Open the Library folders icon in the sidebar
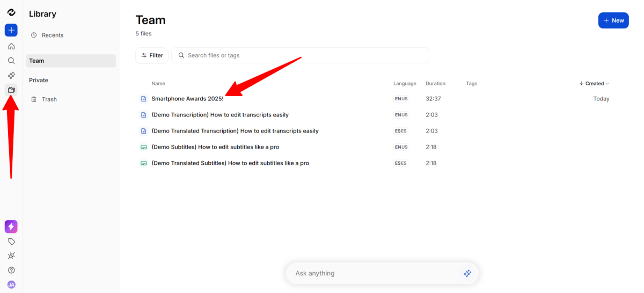Screen dimensions: 644x293 11,90
